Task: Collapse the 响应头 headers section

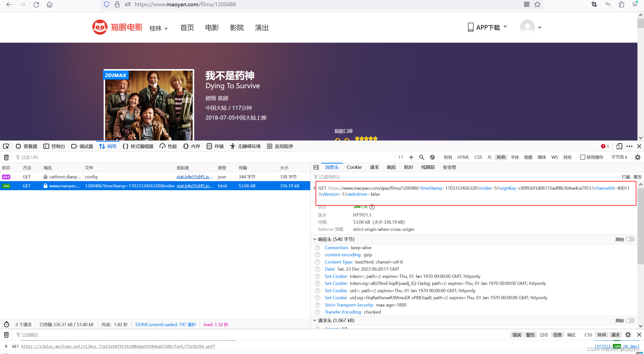Action: tap(315, 239)
